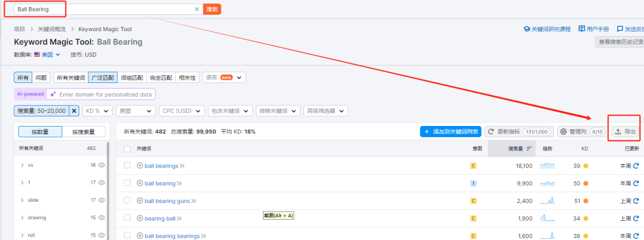
Task: Click 添加到关键词列表 button
Action: pos(451,131)
